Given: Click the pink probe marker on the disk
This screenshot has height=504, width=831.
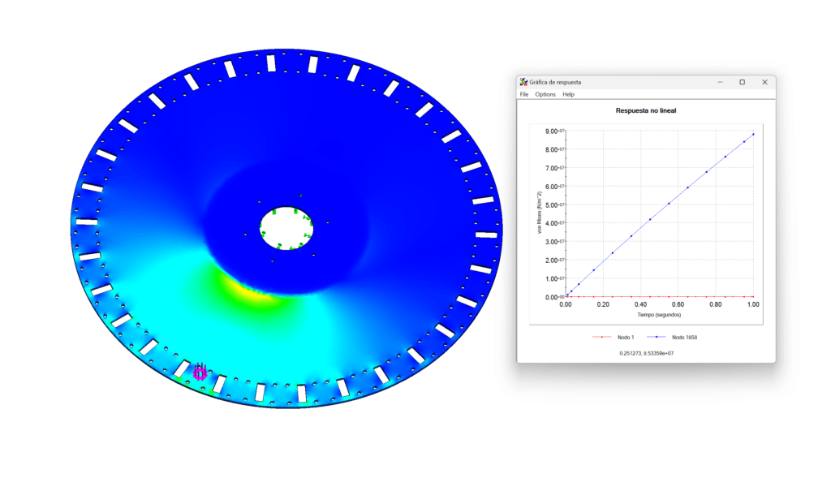Looking at the screenshot, I should (200, 372).
